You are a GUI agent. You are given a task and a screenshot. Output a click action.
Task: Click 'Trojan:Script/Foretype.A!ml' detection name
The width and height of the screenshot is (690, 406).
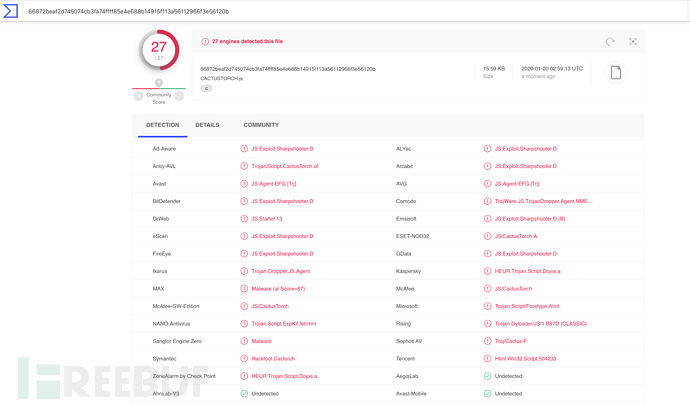[527, 306]
